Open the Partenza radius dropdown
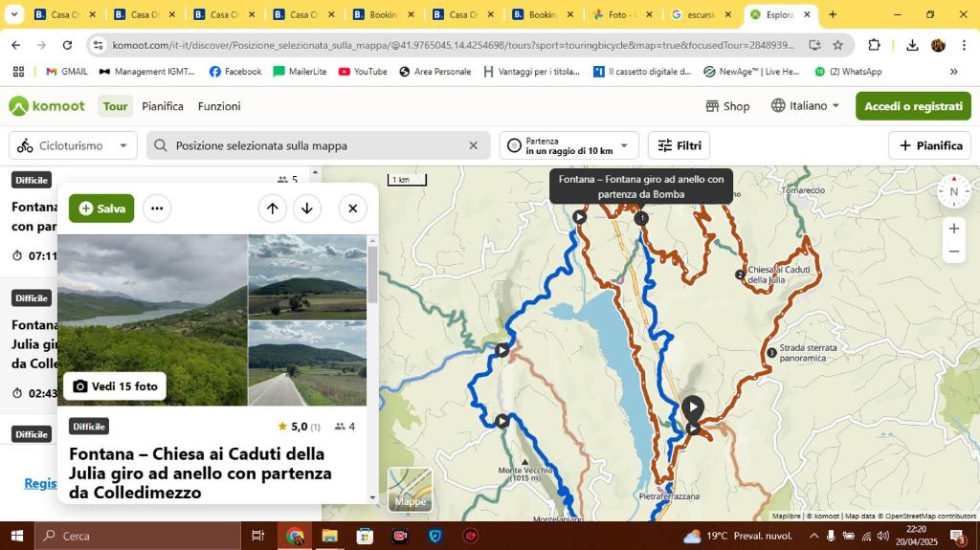Image resolution: width=980 pixels, height=550 pixels. [569, 145]
